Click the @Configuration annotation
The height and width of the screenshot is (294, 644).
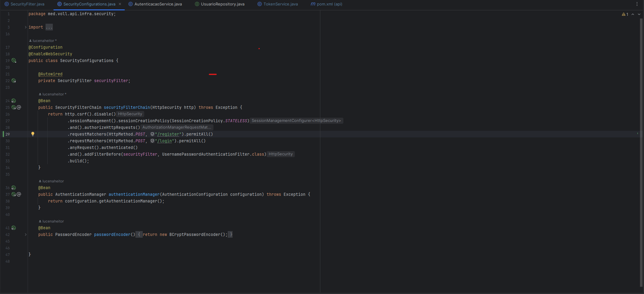[46, 47]
